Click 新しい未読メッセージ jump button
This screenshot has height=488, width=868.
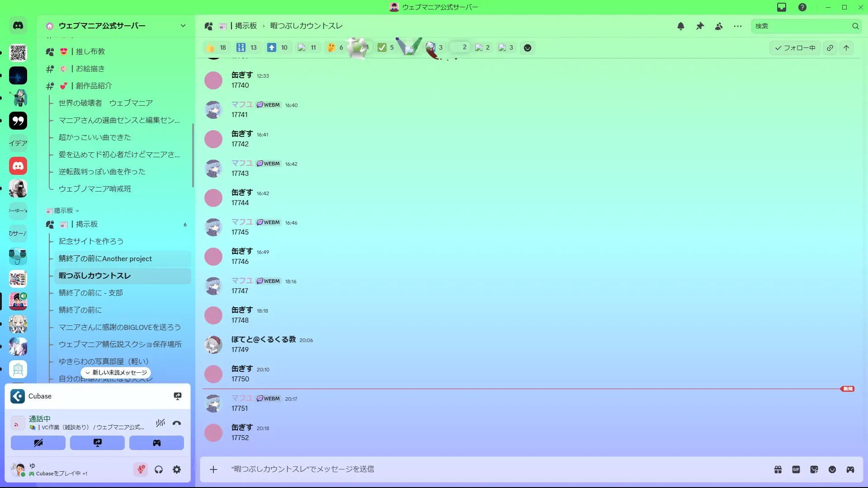(116, 373)
